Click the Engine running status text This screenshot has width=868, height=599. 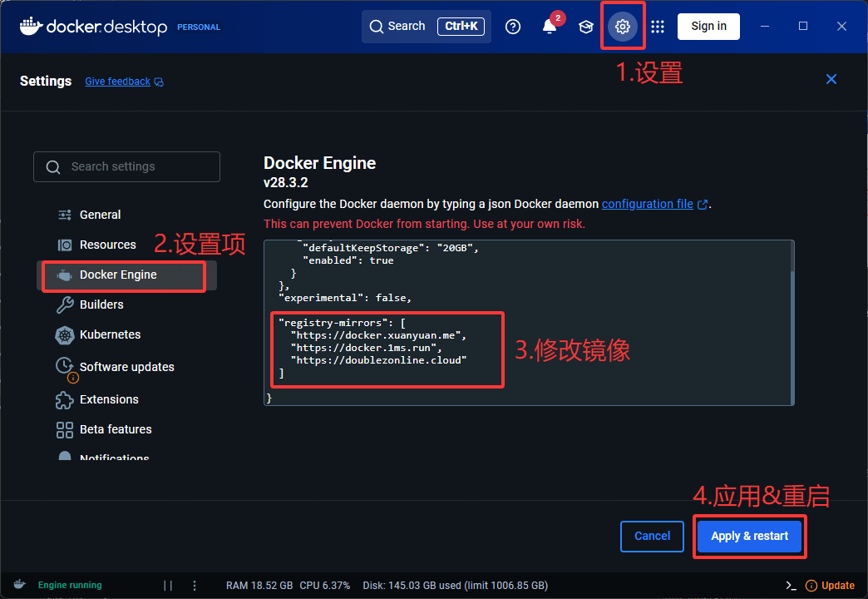click(x=70, y=585)
